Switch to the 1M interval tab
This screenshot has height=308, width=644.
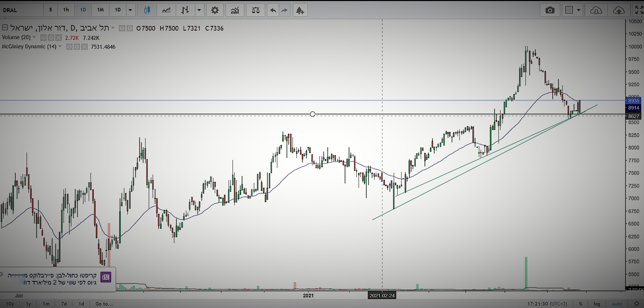point(100,10)
